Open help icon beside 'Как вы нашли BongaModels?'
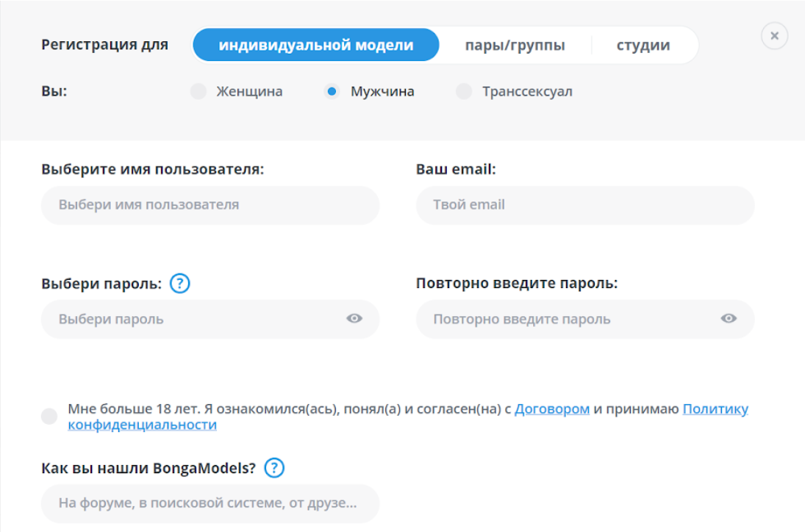The height and width of the screenshot is (532, 805). point(274,468)
